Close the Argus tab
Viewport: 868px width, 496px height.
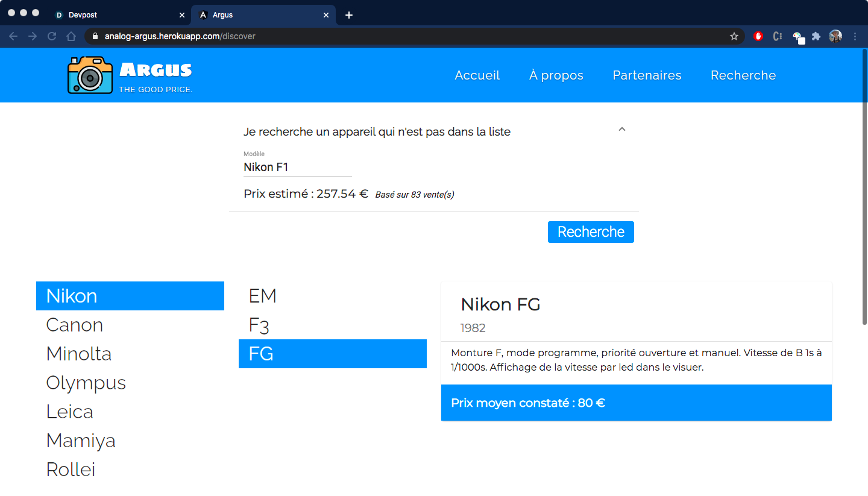[326, 14]
